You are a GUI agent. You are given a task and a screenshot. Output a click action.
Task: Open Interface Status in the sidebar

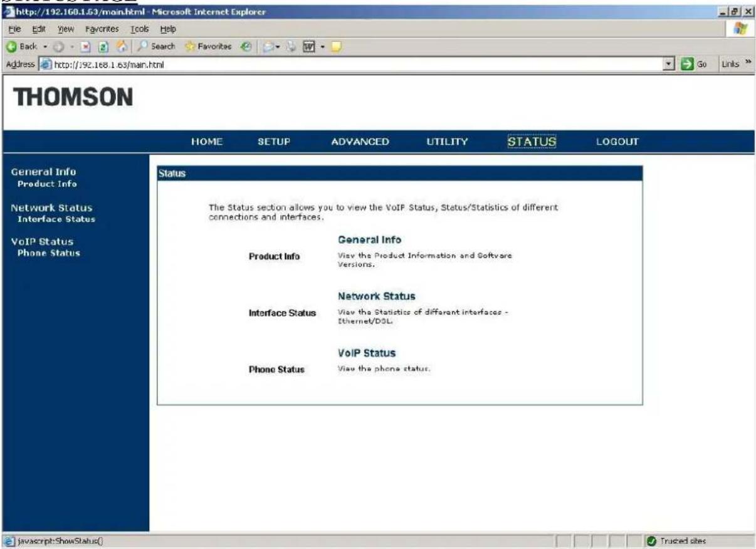point(56,219)
